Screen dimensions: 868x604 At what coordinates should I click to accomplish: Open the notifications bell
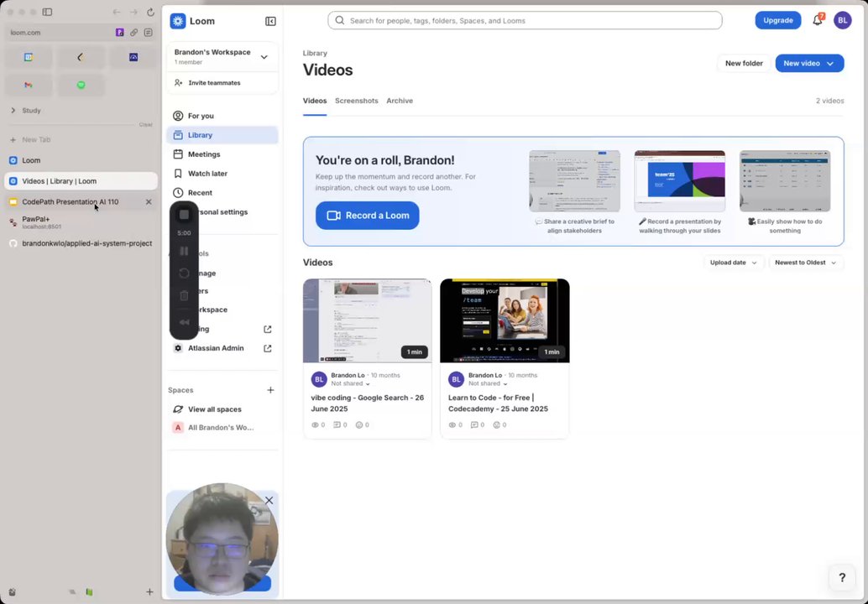tap(818, 20)
